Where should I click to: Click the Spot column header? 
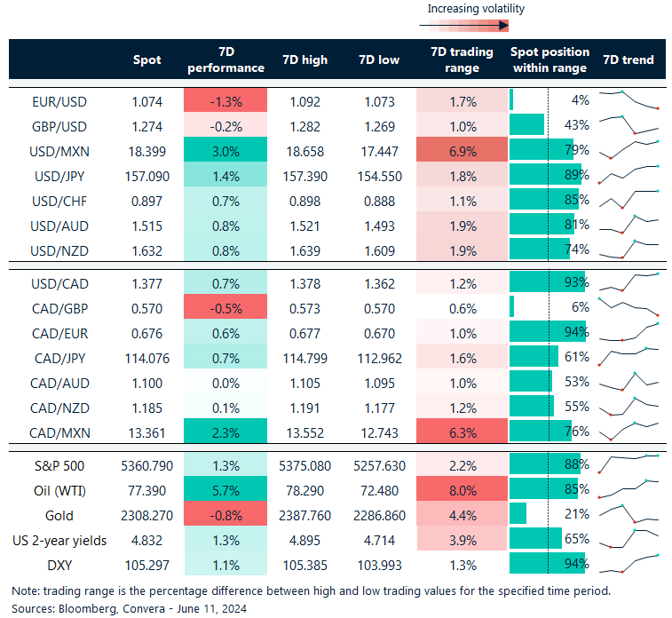[146, 59]
